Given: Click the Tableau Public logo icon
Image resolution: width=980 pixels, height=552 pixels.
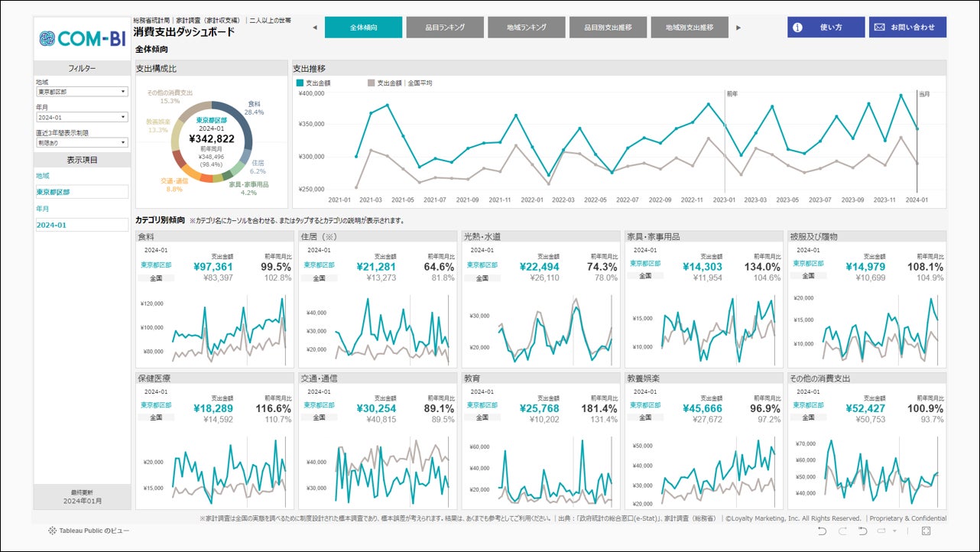Looking at the screenshot, I should point(52,531).
